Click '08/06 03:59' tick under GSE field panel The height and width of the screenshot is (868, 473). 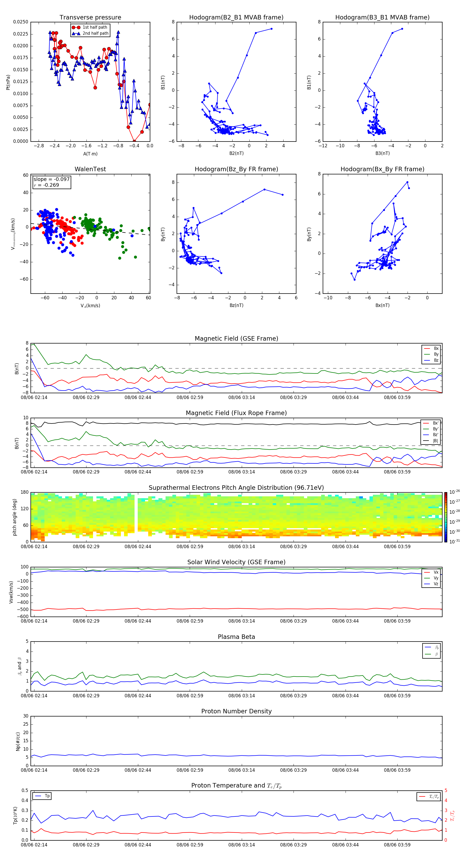tap(397, 398)
